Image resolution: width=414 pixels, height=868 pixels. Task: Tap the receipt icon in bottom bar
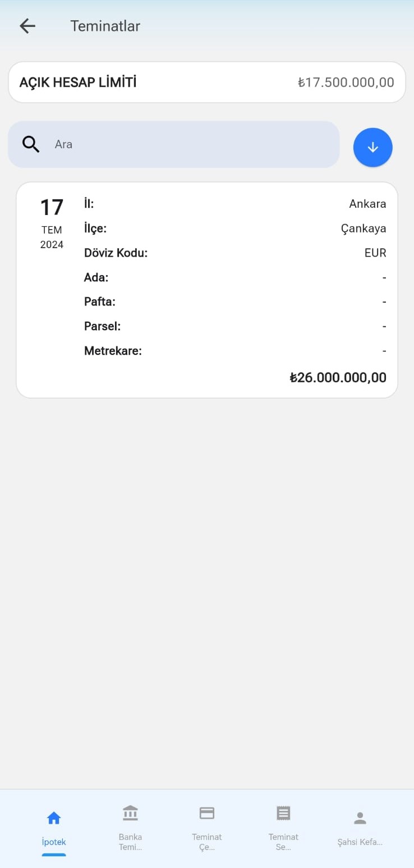pyautogui.click(x=284, y=813)
